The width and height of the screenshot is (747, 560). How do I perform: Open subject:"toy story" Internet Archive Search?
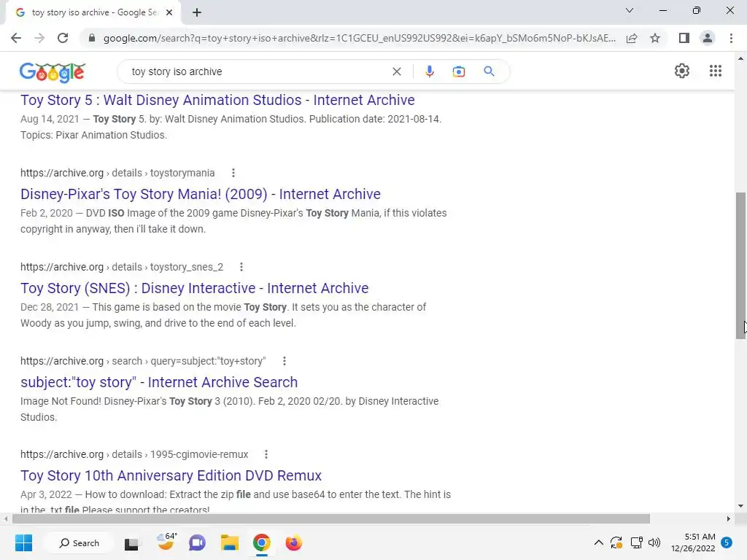pos(159,382)
